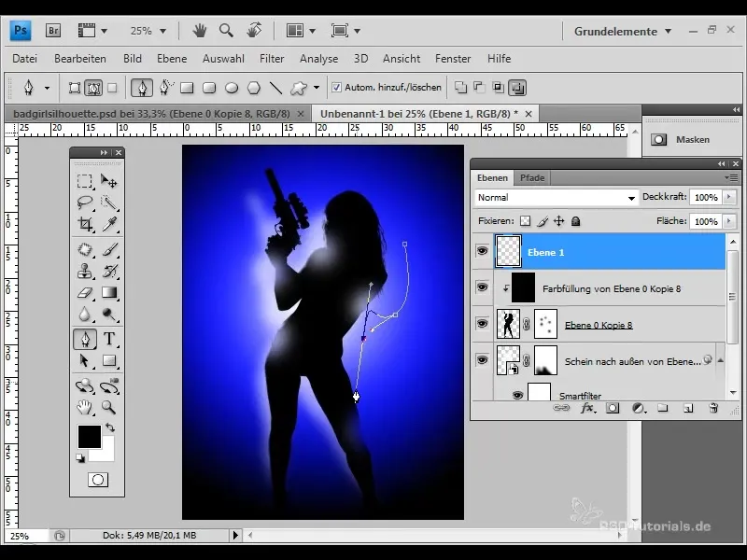Select the Crop tool
The height and width of the screenshot is (560, 747).
pos(85,224)
